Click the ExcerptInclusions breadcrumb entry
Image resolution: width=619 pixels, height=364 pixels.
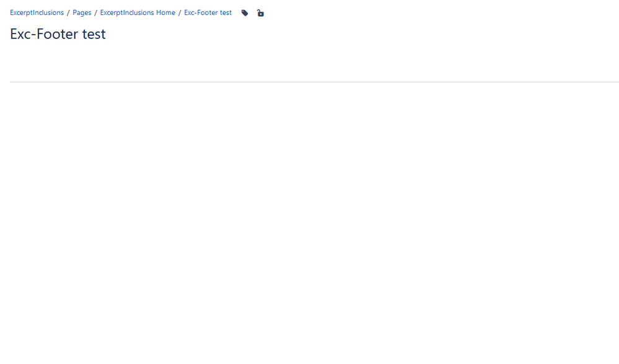36,12
